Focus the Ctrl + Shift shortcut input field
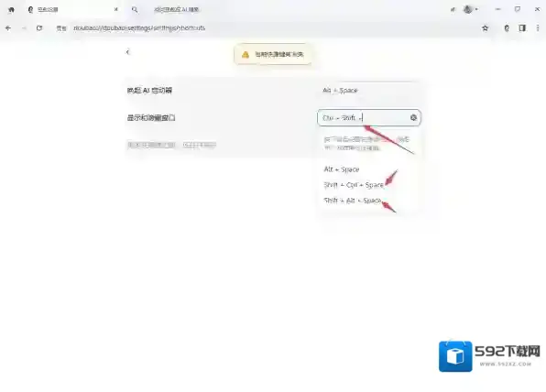Image resolution: width=546 pixels, height=392 pixels. pos(369,117)
